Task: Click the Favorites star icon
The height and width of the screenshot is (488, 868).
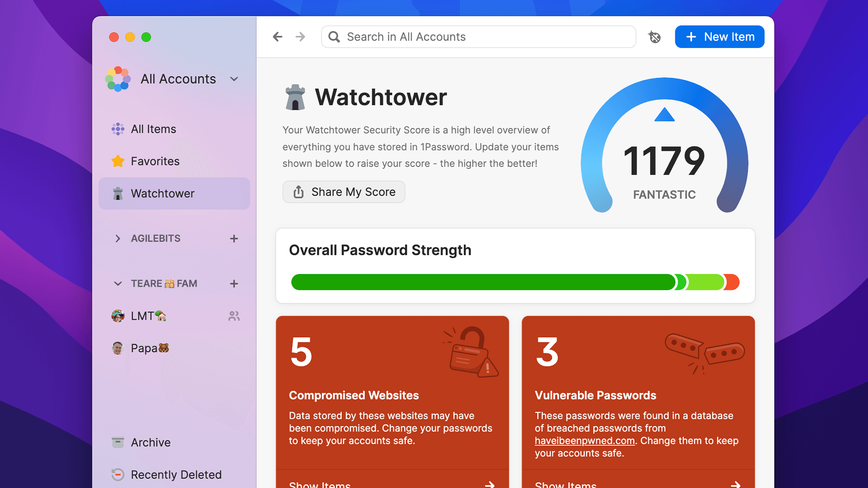Action: 118,161
